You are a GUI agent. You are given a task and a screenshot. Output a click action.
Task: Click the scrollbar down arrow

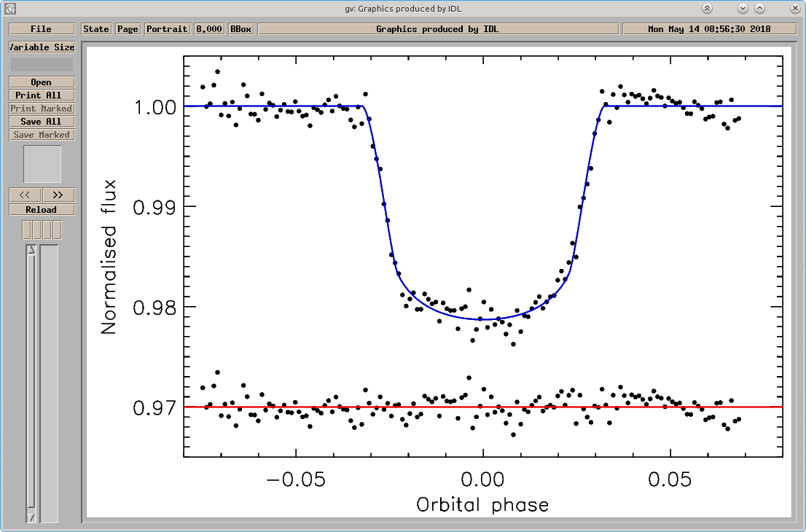click(31, 517)
